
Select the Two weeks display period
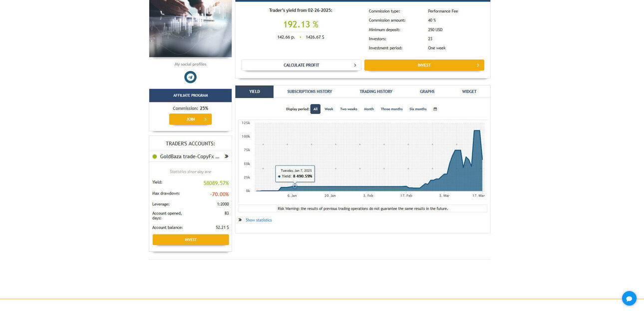[x=348, y=109]
